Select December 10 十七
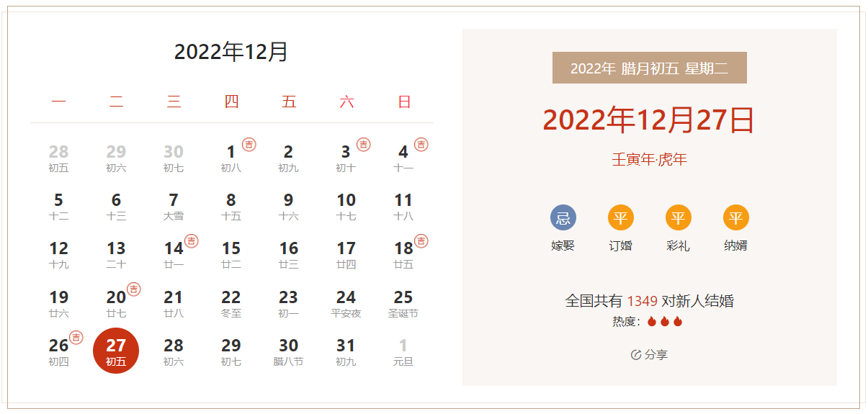 pos(346,207)
